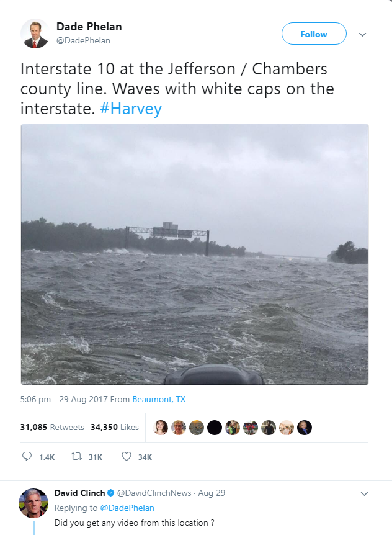Open the solid black liker avatar
The image size is (392, 535).
point(215,428)
